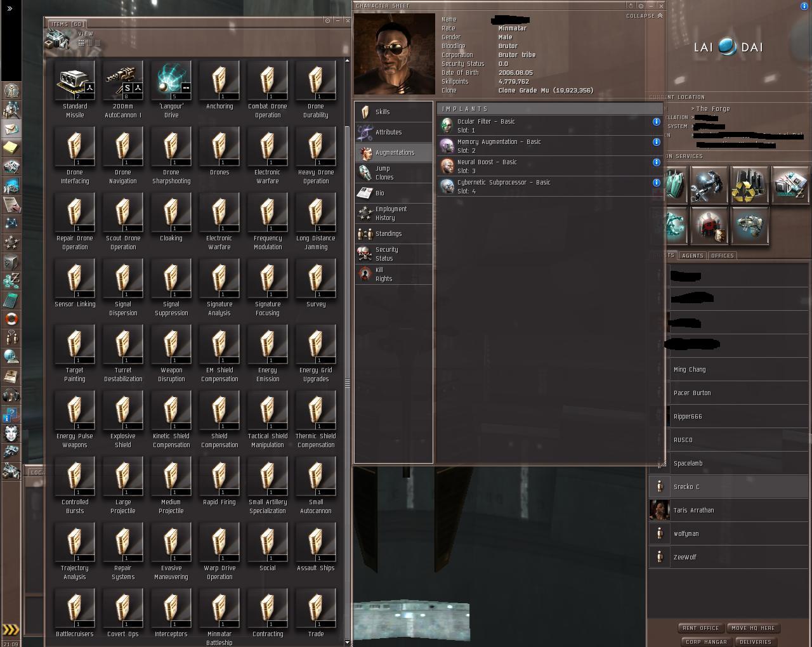
Task: Open the item hangar icon in sidebar
Action: click(11, 471)
